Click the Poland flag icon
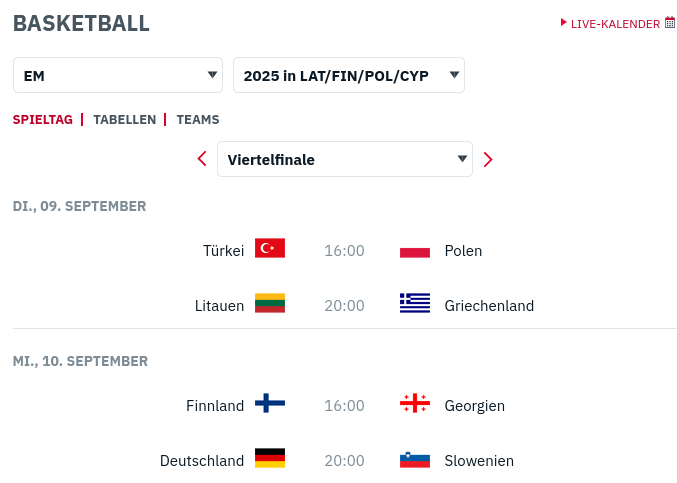The height and width of the screenshot is (483, 677). (x=415, y=250)
